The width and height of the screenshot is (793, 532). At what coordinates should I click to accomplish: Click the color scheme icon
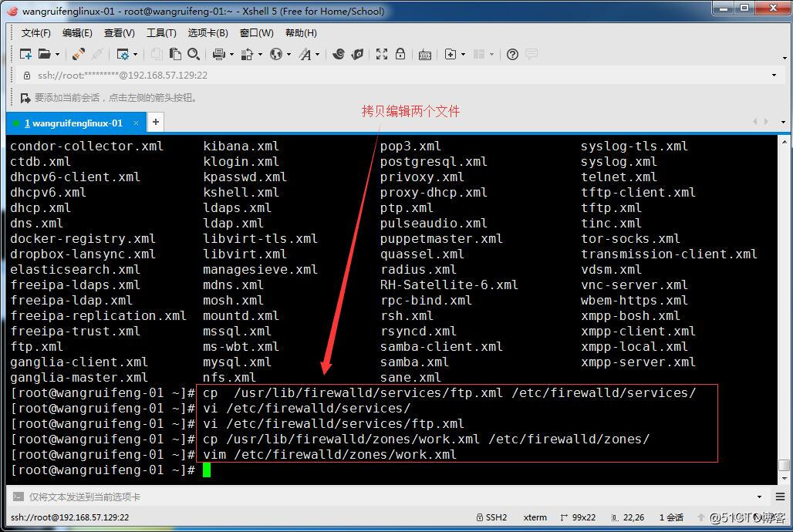(248, 54)
